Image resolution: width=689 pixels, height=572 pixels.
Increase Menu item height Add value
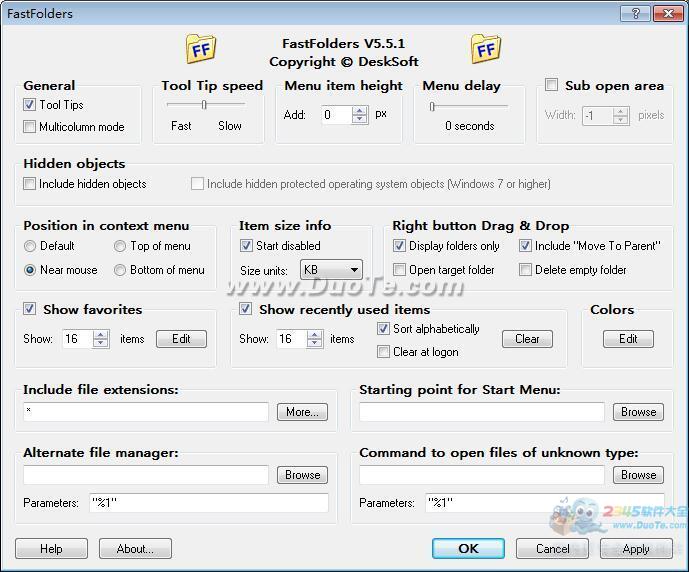[360, 111]
